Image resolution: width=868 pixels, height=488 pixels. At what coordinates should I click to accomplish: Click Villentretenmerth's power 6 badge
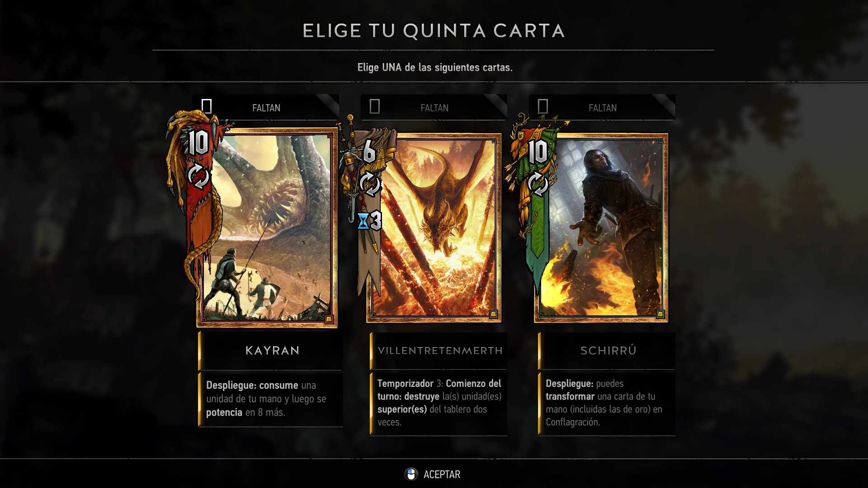369,152
